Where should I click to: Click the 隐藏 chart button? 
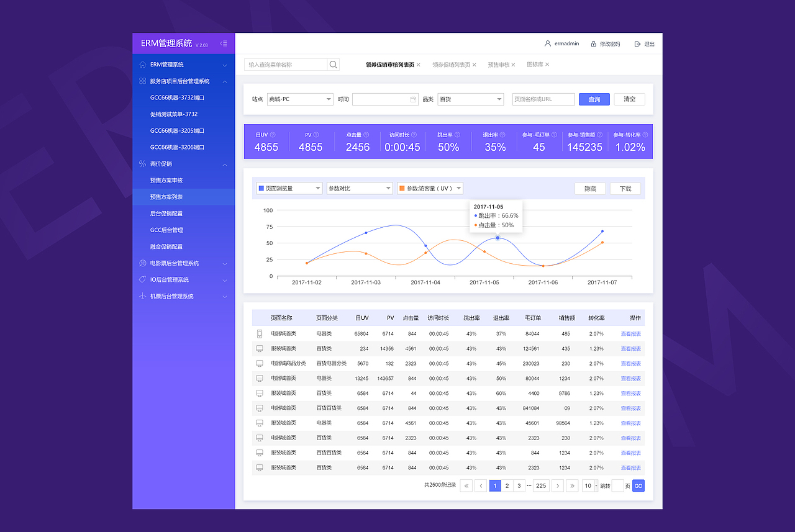590,189
